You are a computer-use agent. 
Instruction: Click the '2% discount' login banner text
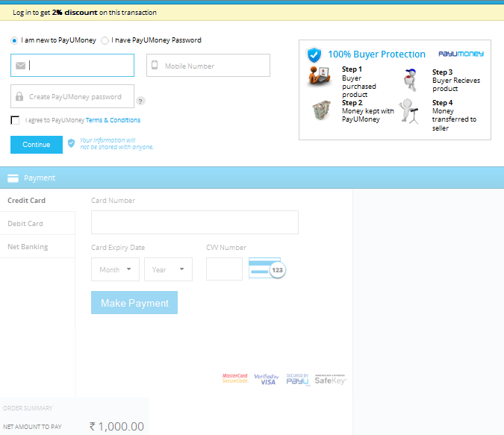pos(74,13)
